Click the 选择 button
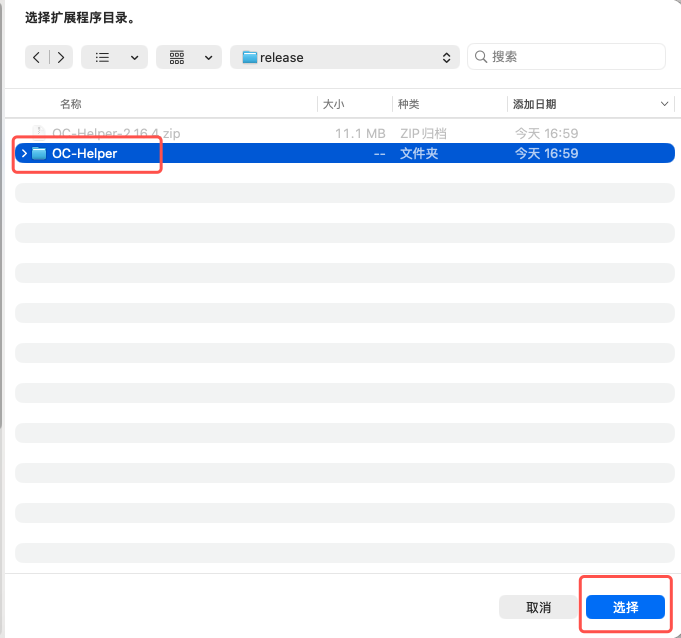The width and height of the screenshot is (681, 638). click(625, 607)
